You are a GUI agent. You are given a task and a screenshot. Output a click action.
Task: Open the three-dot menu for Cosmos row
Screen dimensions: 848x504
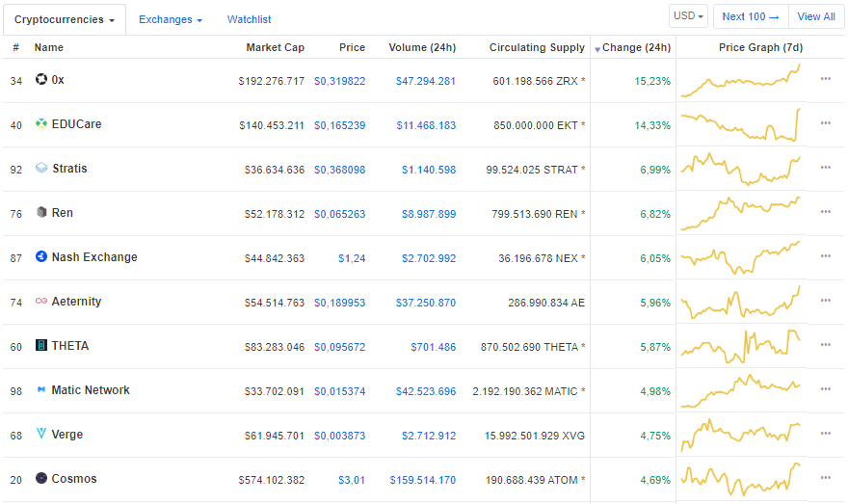(825, 478)
